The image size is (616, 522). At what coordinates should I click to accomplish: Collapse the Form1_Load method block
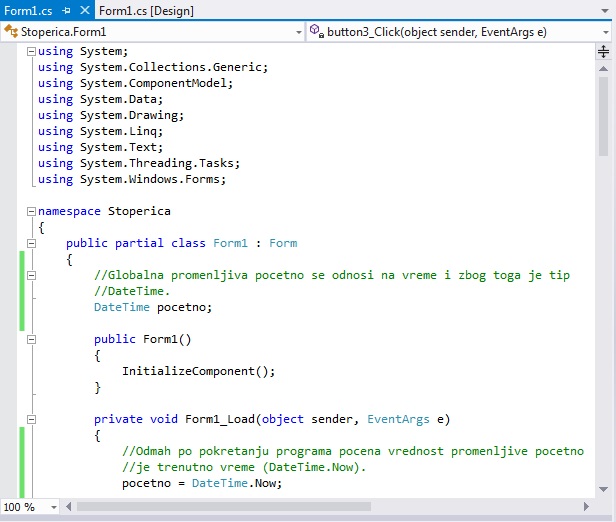pos(31,419)
